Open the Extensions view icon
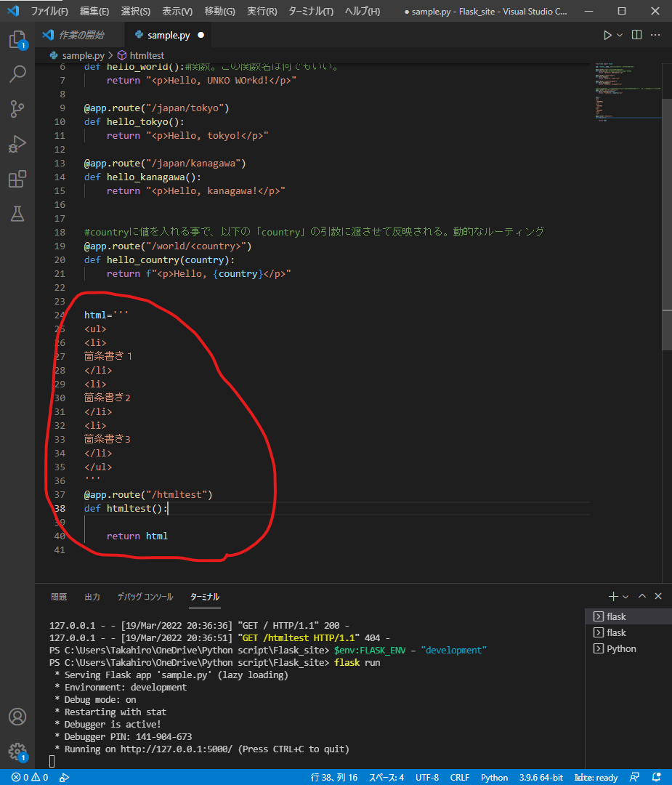This screenshot has width=672, height=785. point(17,179)
